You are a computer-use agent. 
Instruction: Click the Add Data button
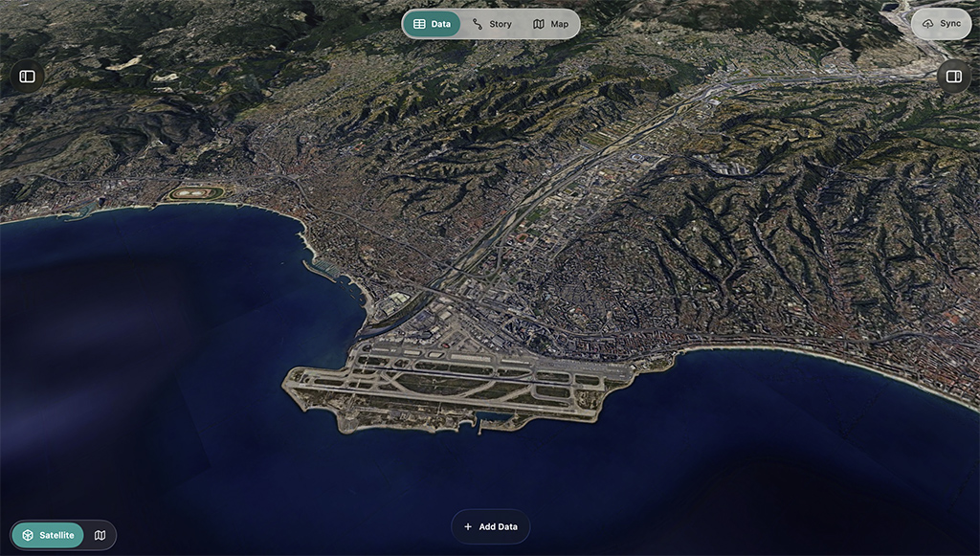(491, 526)
